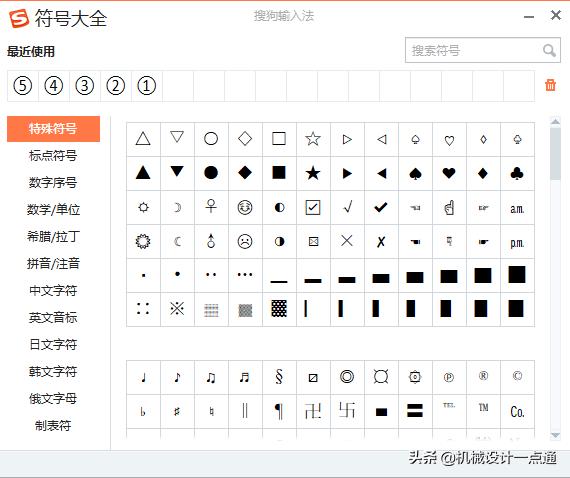Screen dimensions: 570x478
Task: Clear recent symbols with trash icon
Action: (550, 85)
